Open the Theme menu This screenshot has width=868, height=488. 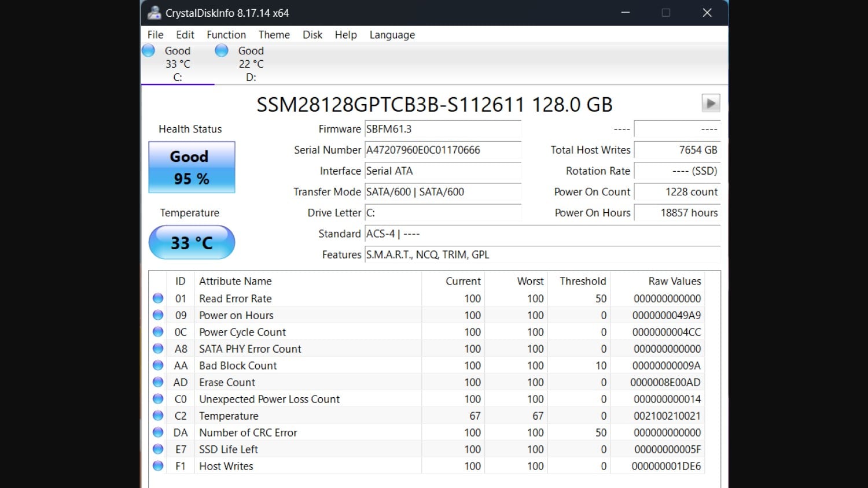coord(274,35)
